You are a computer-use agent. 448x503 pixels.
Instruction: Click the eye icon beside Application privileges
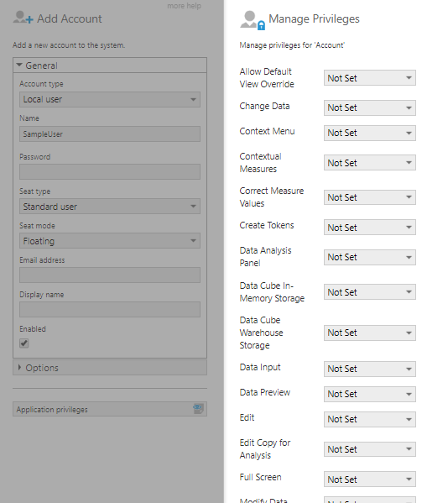click(x=198, y=409)
